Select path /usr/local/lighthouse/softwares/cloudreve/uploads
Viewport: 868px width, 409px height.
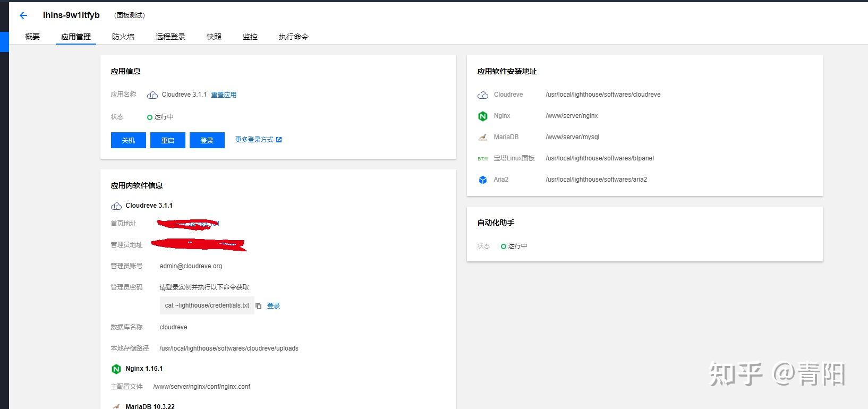229,348
